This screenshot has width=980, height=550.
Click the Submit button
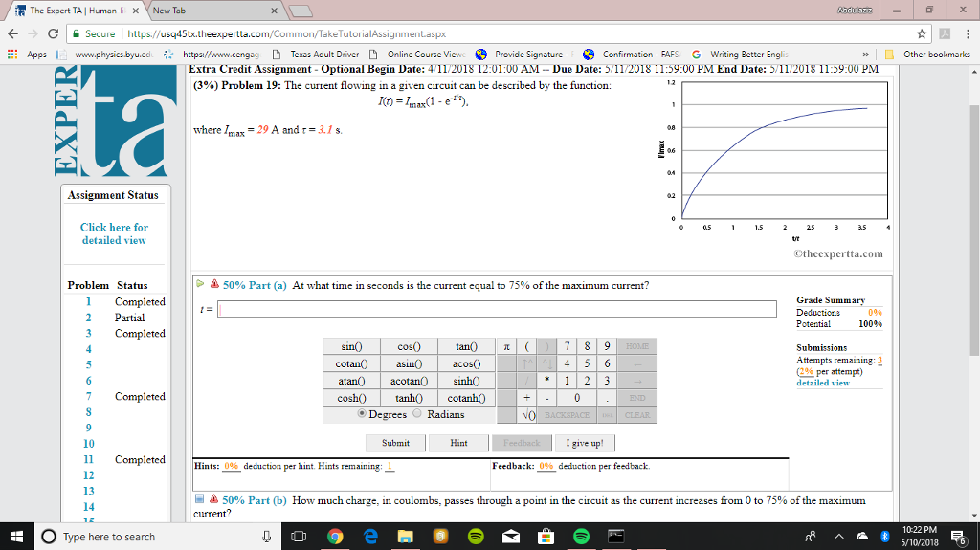(395, 443)
